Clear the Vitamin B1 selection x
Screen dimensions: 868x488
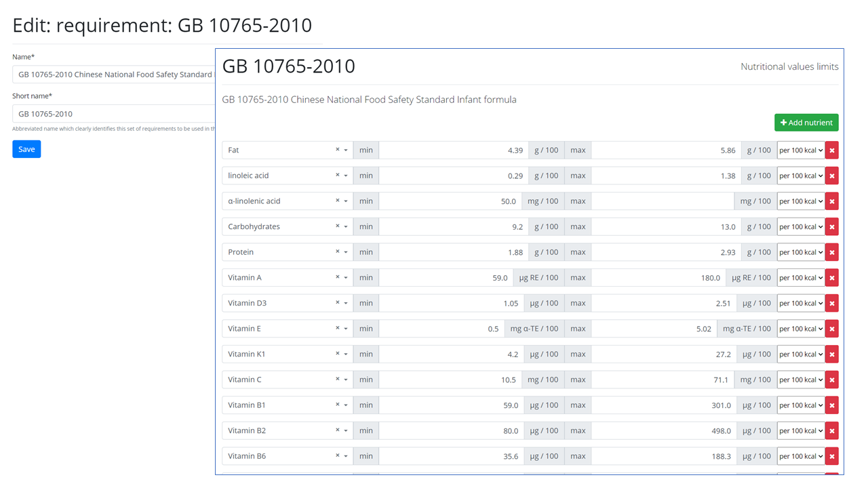pos(337,405)
